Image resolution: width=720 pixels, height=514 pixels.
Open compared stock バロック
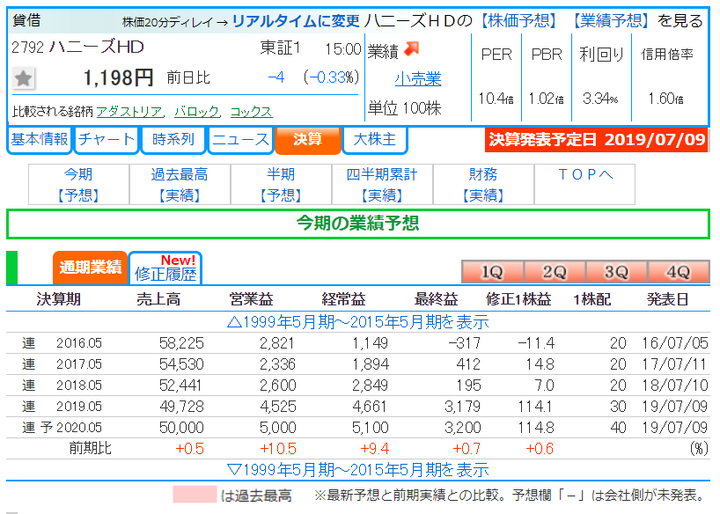coord(197,112)
